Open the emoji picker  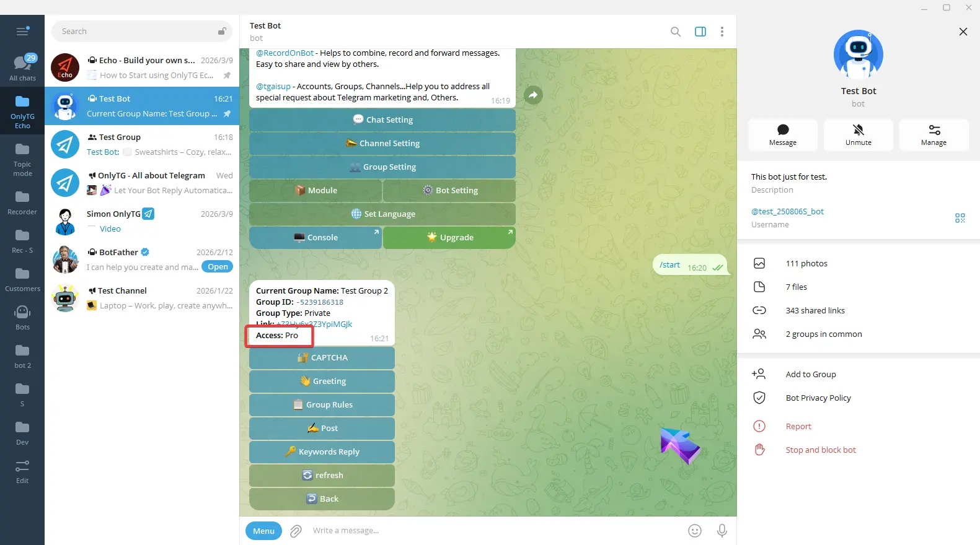click(695, 531)
